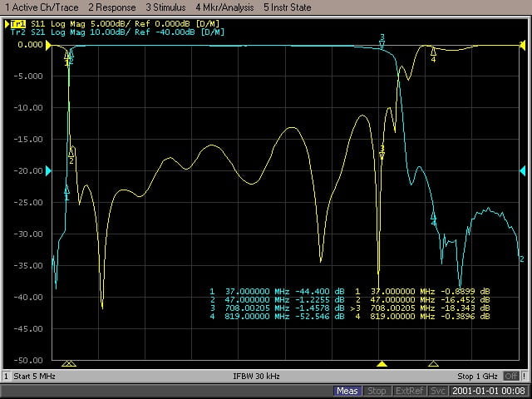Select marker 4 on the cyan S21 trace

point(433,219)
